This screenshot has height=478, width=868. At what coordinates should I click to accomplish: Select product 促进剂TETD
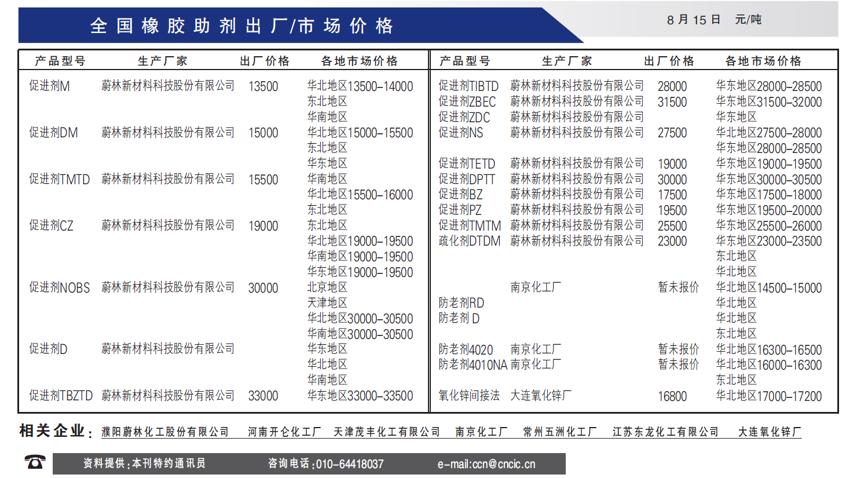tap(467, 164)
